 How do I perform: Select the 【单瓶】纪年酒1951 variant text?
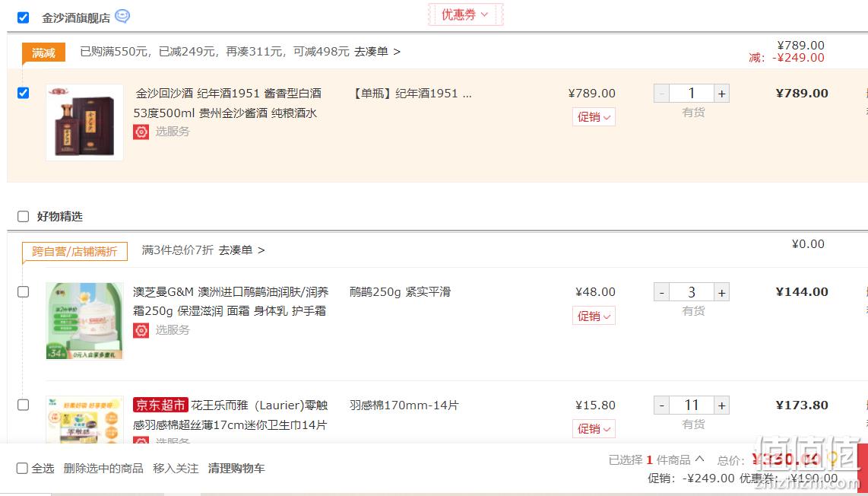point(412,93)
